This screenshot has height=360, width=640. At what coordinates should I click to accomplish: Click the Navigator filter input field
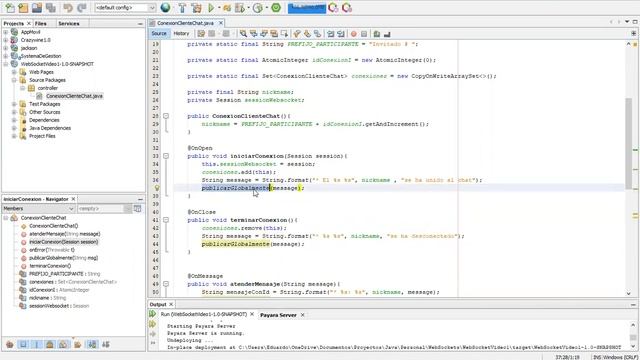point(100,209)
